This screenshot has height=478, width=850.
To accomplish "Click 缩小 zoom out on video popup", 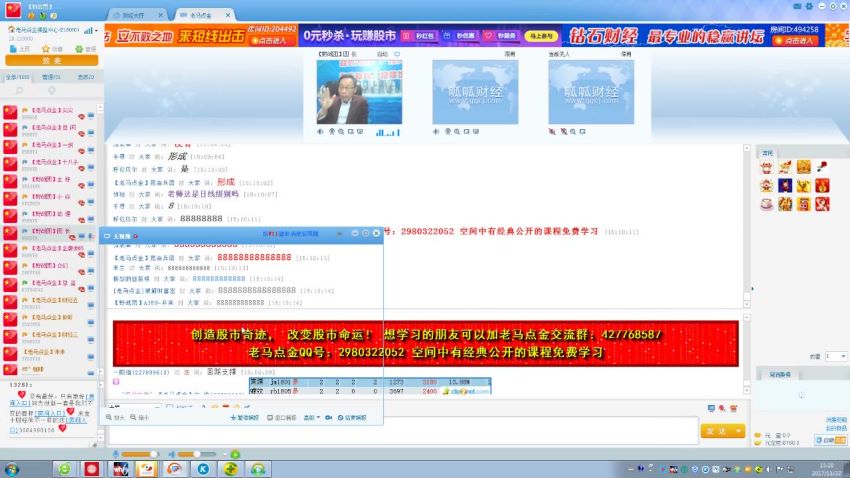I will click(x=139, y=417).
